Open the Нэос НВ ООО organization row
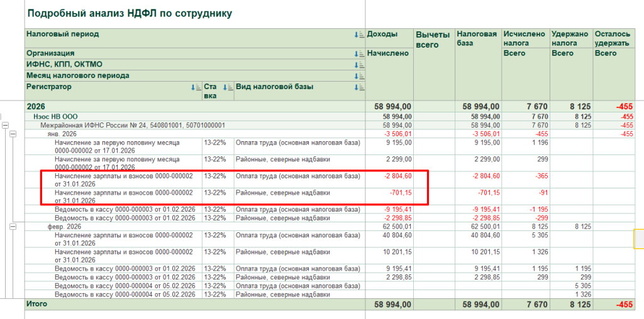The height and width of the screenshot is (319, 644). tap(56, 117)
